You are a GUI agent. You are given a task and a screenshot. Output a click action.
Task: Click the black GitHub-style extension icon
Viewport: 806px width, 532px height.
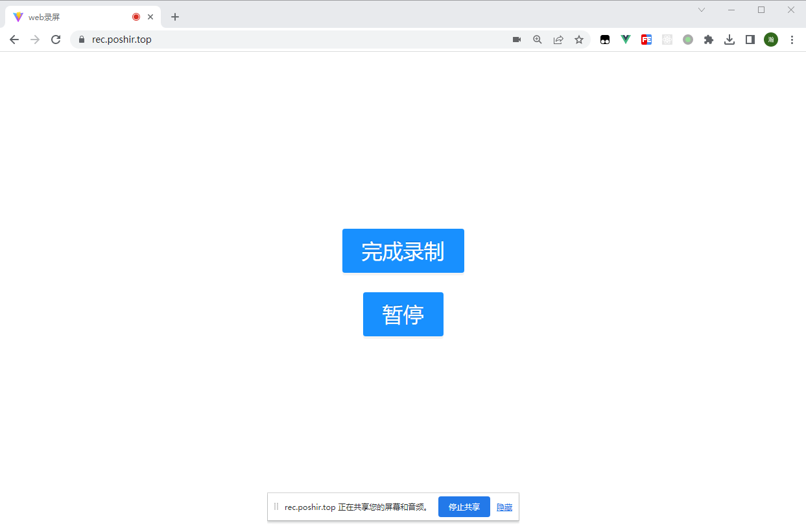(x=604, y=40)
